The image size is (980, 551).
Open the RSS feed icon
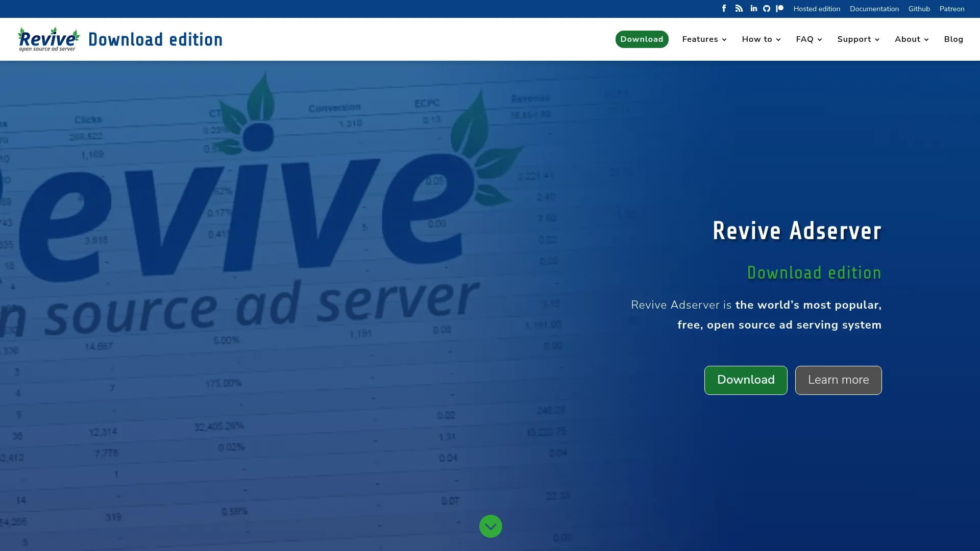point(739,9)
